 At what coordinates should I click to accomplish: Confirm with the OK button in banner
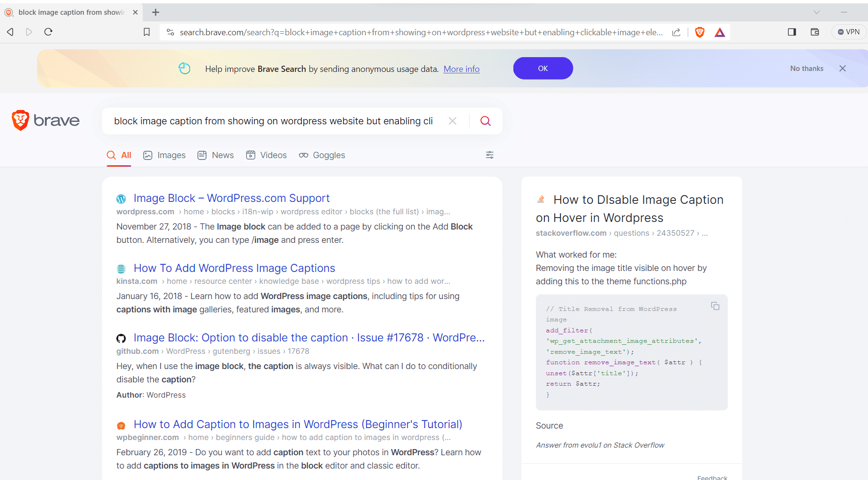[x=543, y=68]
